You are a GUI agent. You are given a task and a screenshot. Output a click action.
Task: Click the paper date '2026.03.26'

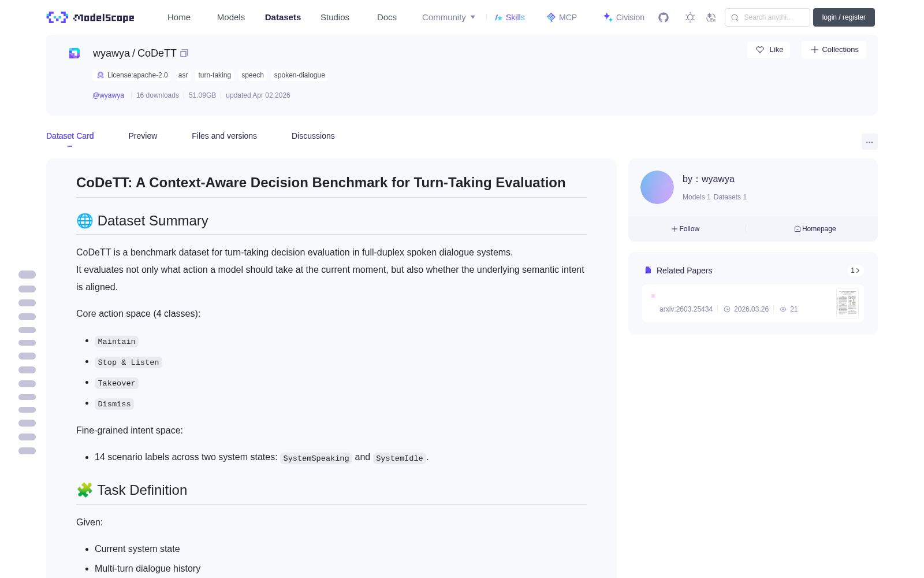[x=751, y=309]
